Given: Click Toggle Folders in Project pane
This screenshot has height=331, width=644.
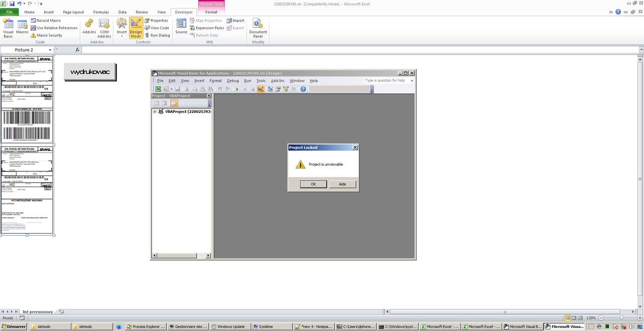Looking at the screenshot, I should point(174,103).
